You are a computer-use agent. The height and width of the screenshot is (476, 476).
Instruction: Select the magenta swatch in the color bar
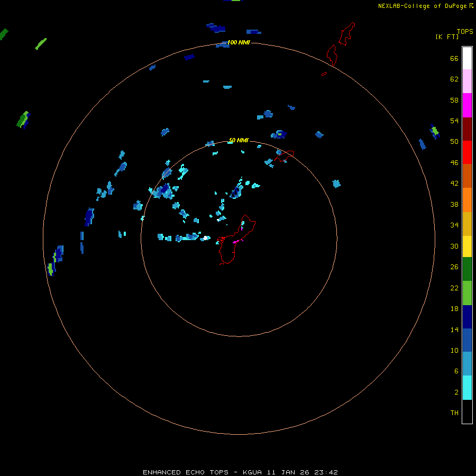(467, 105)
